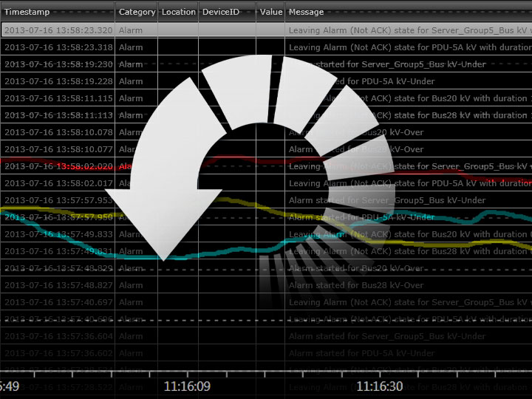This screenshot has width=532, height=399.
Task: Click the 11:16:09 timeline marker
Action: [x=187, y=386]
